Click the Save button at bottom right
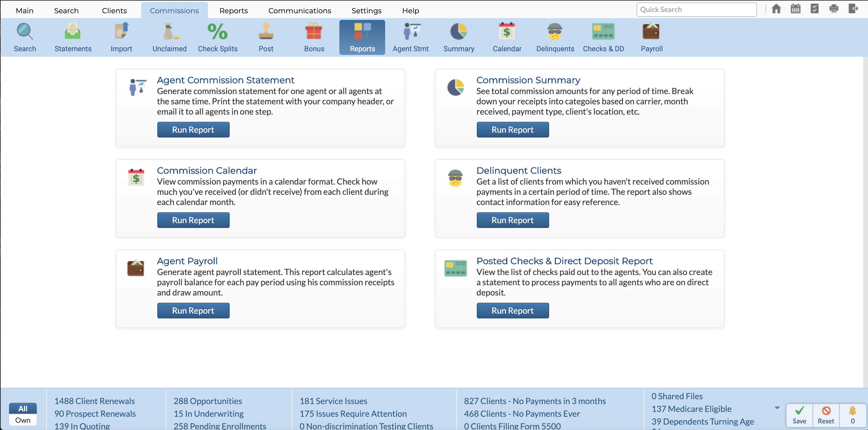 pos(799,415)
